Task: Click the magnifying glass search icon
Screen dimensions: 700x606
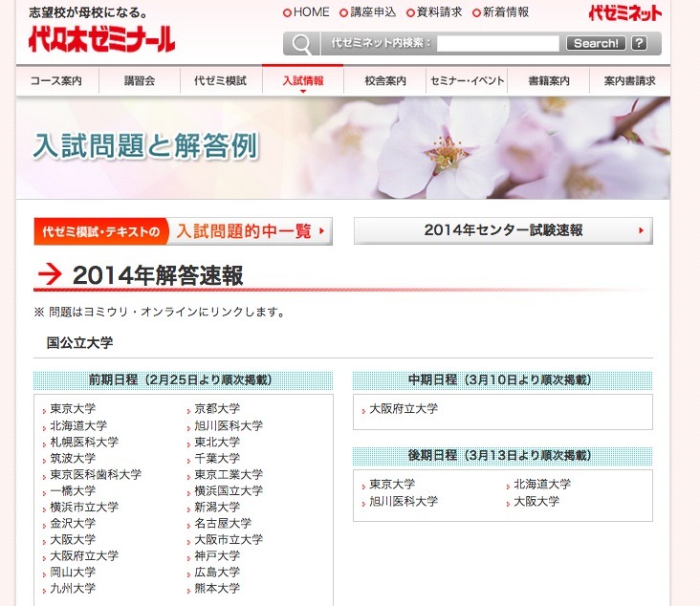Action: [301, 44]
